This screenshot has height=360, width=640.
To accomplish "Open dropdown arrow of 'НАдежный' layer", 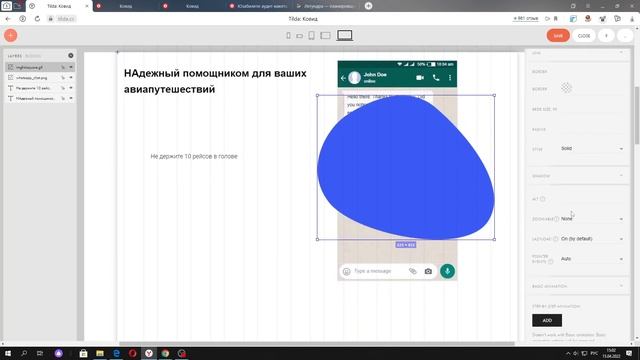I will (71, 98).
